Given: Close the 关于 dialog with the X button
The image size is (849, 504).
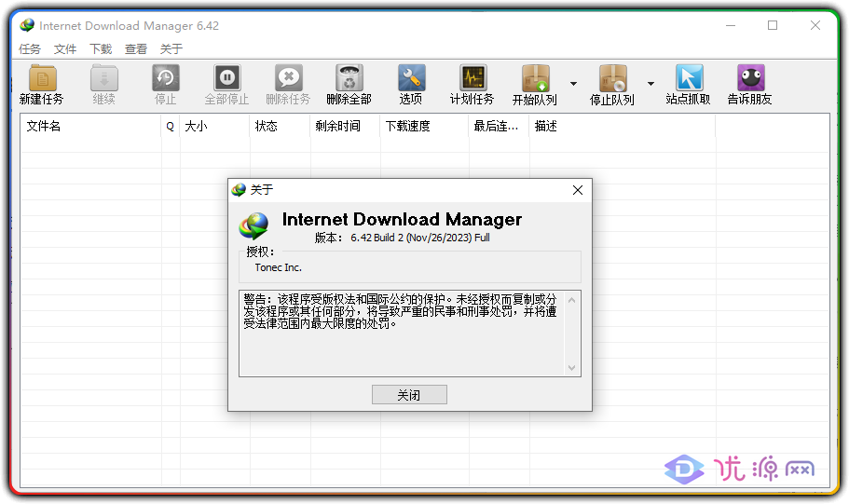Looking at the screenshot, I should (578, 190).
